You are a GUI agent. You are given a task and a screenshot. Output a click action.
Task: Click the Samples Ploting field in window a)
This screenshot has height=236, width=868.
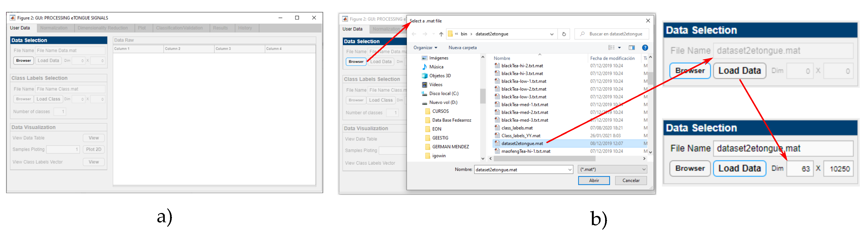[x=63, y=149]
